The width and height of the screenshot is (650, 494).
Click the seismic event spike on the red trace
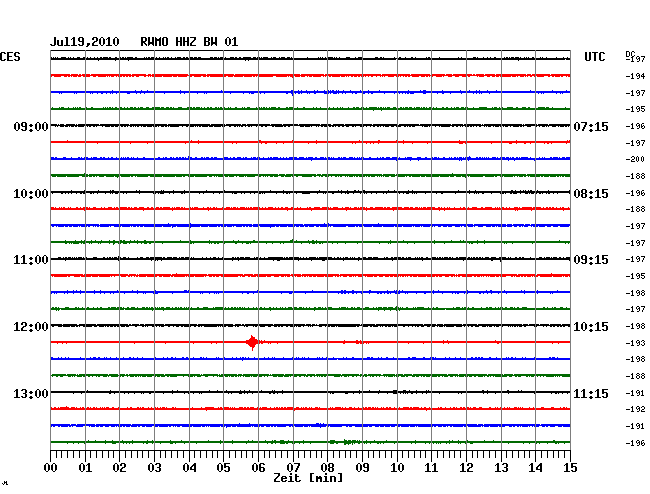[252, 342]
